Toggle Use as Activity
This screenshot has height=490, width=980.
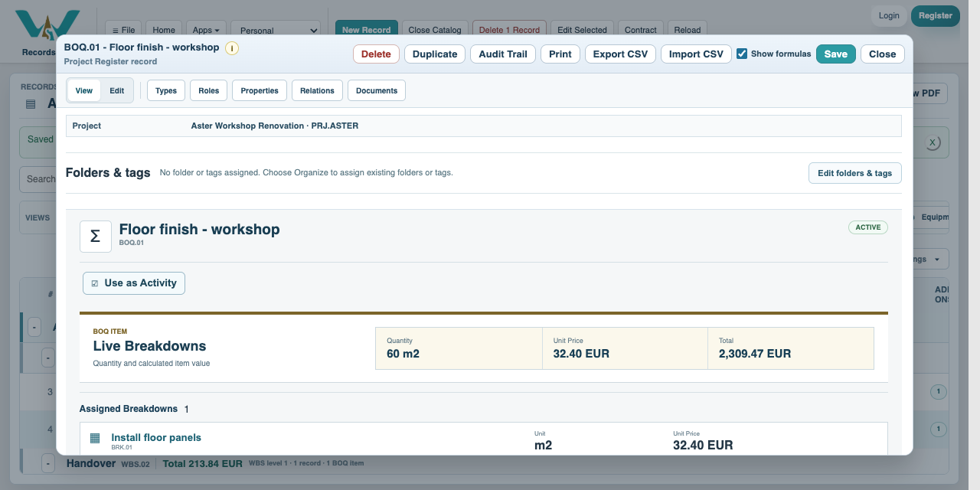[134, 283]
